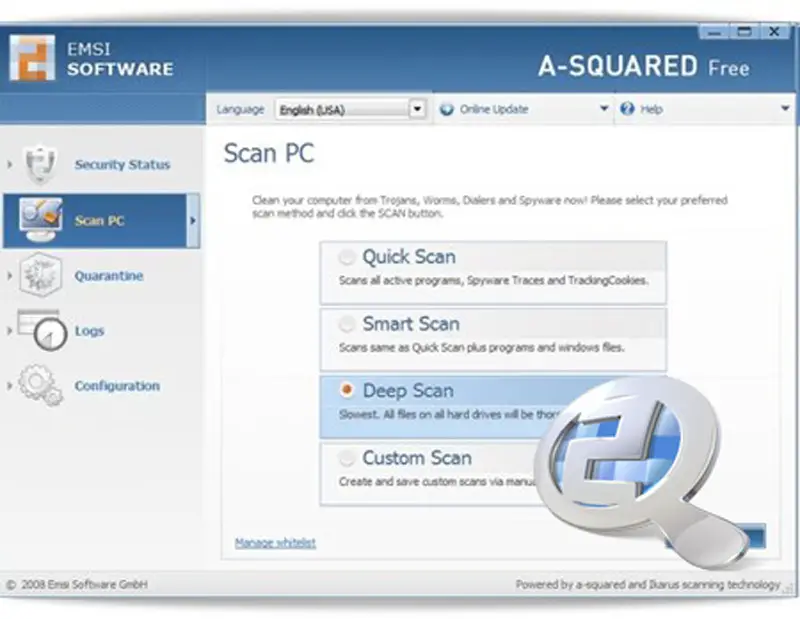The image size is (800, 619).
Task: Click the Scan PC side arrow
Action: tap(193, 220)
